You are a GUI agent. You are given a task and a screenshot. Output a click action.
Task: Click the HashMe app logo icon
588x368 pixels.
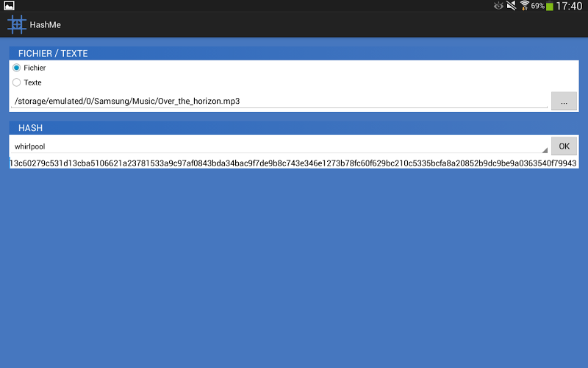pos(16,24)
